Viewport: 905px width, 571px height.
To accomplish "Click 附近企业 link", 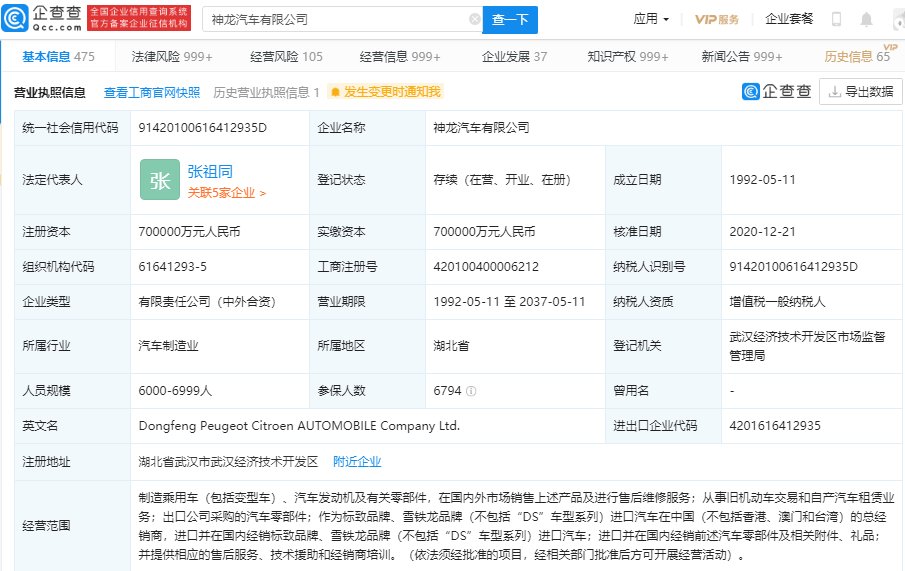I will coord(357,461).
